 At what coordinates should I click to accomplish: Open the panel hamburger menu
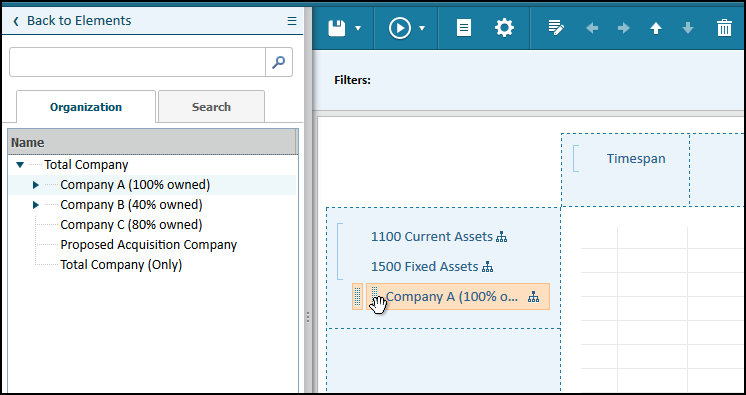tap(292, 21)
